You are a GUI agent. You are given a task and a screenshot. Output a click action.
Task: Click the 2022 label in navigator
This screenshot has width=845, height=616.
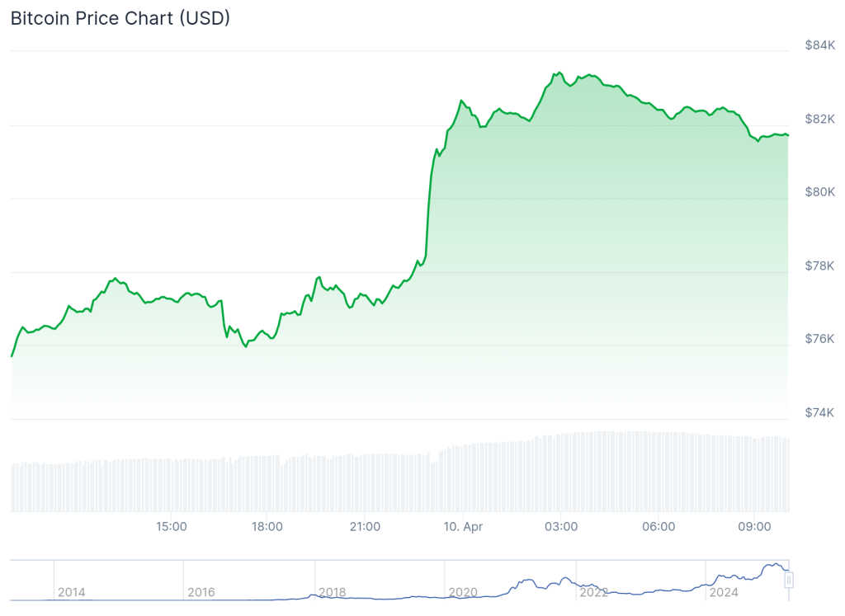click(594, 592)
